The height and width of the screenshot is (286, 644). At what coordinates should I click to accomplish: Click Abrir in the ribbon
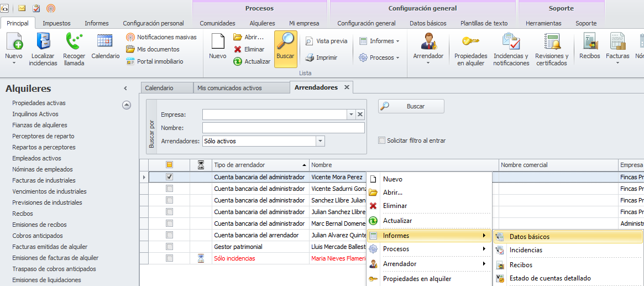(249, 37)
